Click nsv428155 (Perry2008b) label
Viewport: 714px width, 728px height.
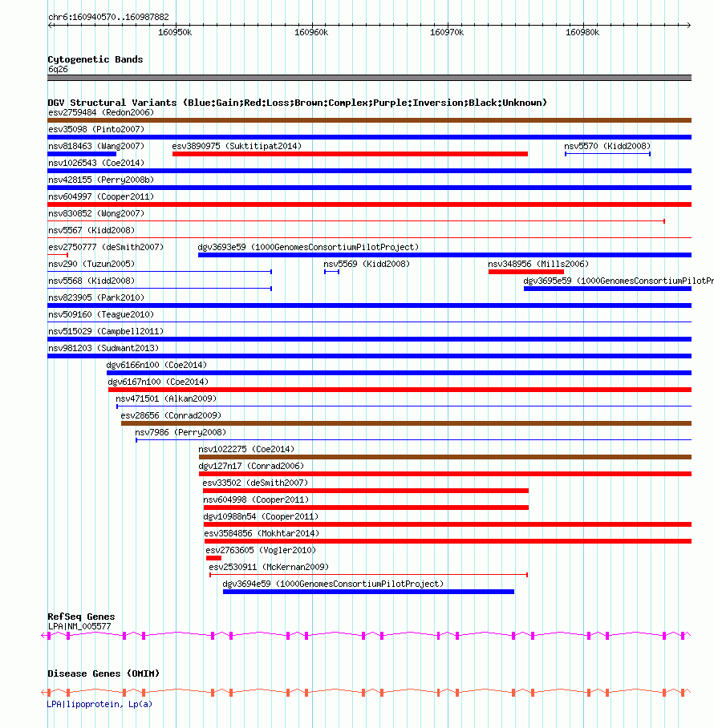coord(101,180)
